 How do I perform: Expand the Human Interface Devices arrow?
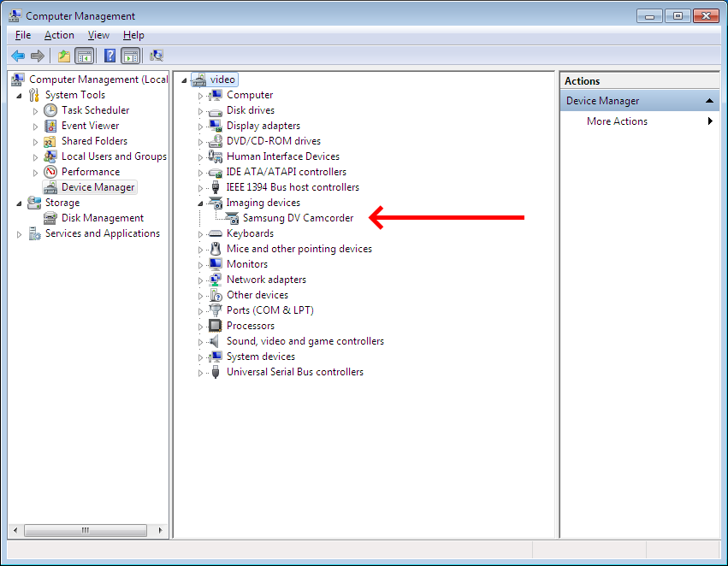(x=200, y=157)
